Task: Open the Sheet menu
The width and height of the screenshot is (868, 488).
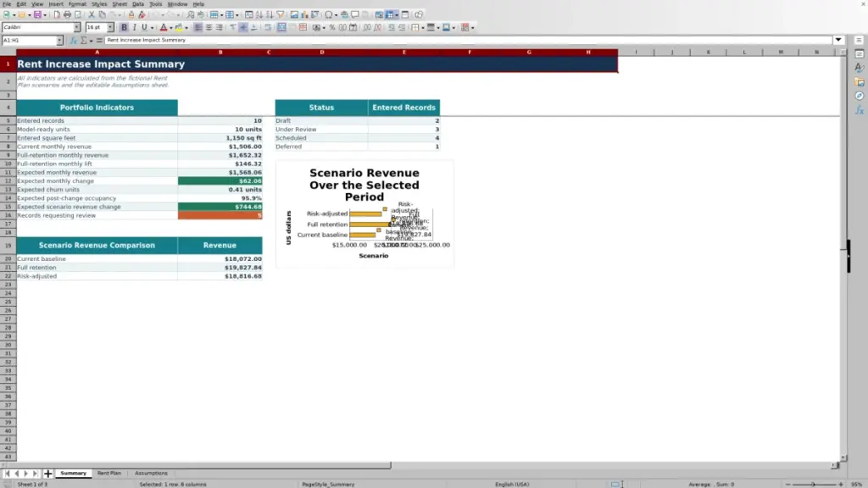Action: click(120, 4)
